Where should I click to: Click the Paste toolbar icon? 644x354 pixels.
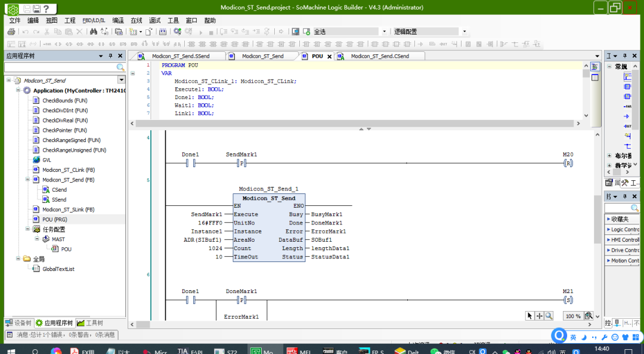click(x=69, y=32)
